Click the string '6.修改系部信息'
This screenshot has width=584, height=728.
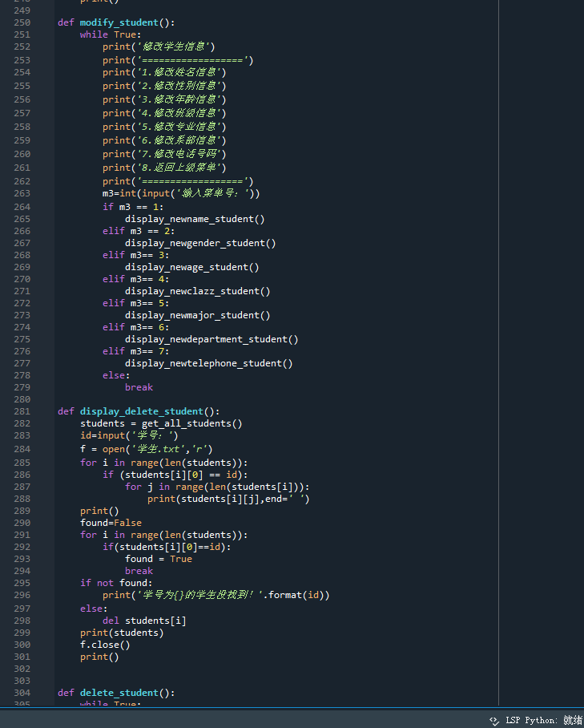[x=179, y=140]
